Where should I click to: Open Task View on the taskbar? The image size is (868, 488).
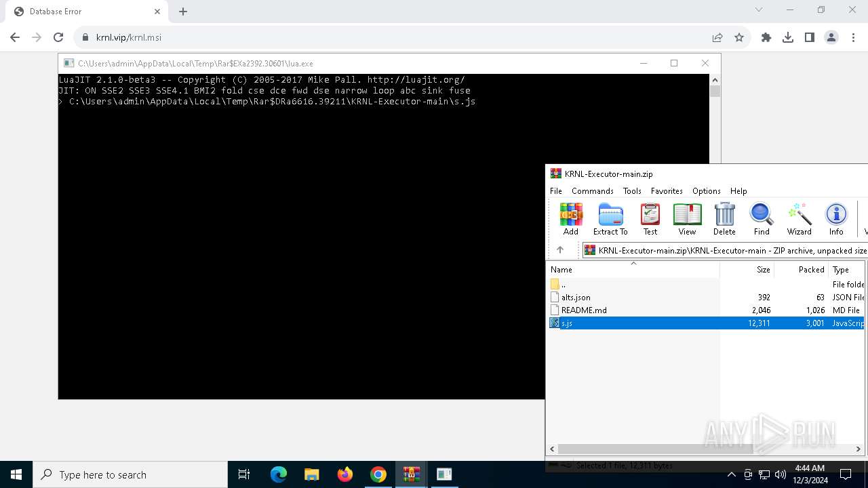(244, 474)
